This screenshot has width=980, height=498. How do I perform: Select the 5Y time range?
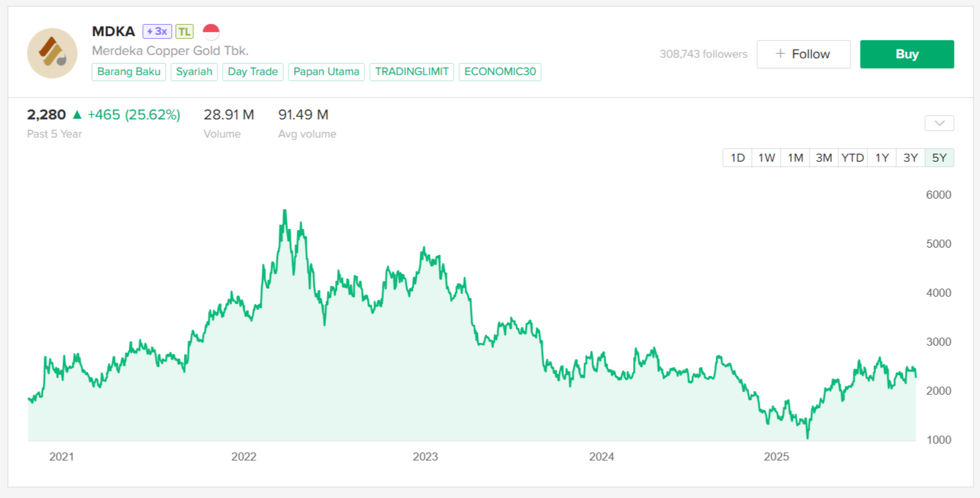pos(939,158)
